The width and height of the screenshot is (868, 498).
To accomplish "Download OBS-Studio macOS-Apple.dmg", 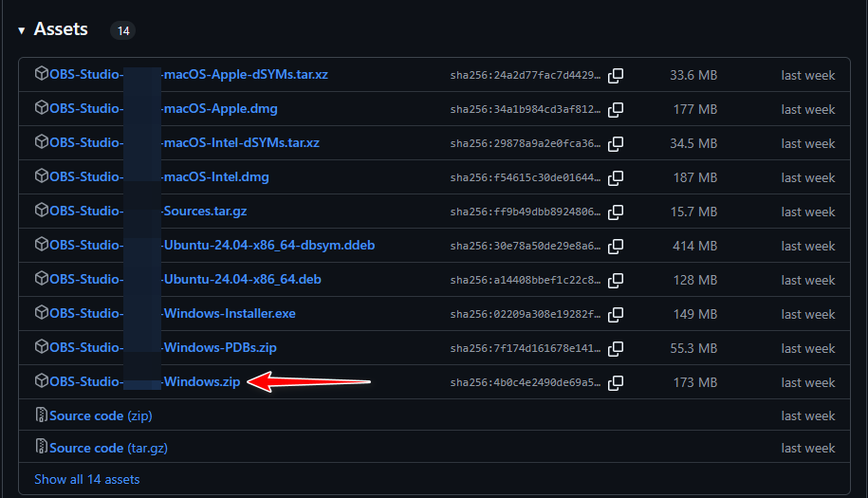I will (x=163, y=109).
